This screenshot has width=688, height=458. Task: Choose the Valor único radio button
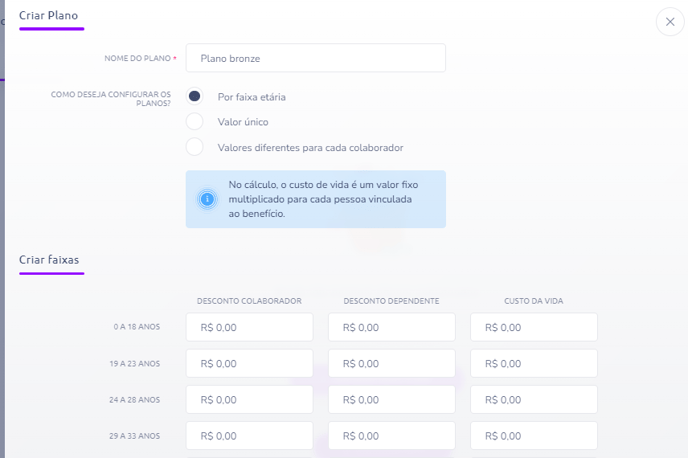click(194, 122)
